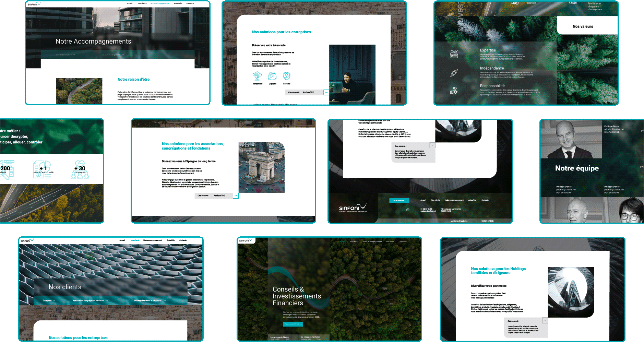The image size is (644, 342).
Task: Open Accueil in the Notre Accompagnements page menu
Action: coord(129,3)
